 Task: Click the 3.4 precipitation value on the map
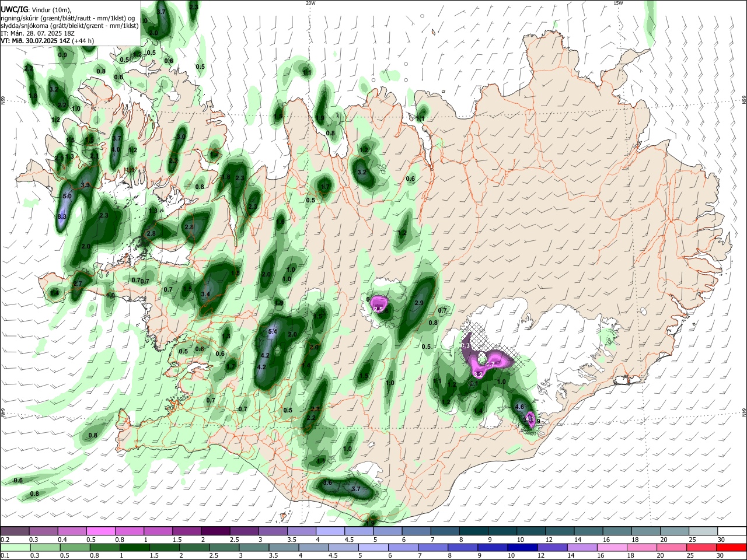pos(205,295)
